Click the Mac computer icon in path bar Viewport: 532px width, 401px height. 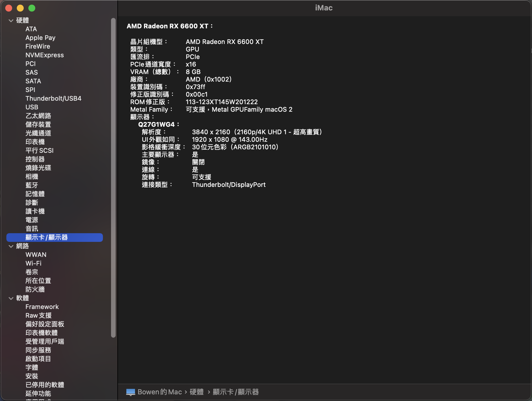pos(131,392)
